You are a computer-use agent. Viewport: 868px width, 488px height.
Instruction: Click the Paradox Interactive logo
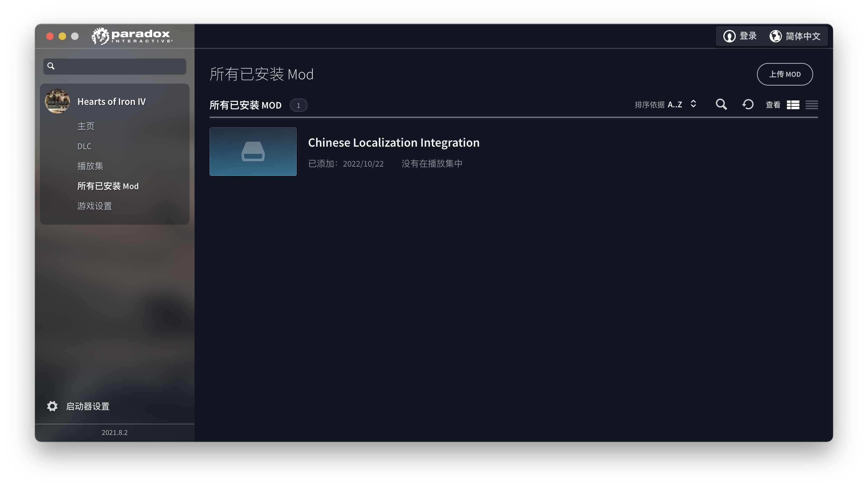132,36
